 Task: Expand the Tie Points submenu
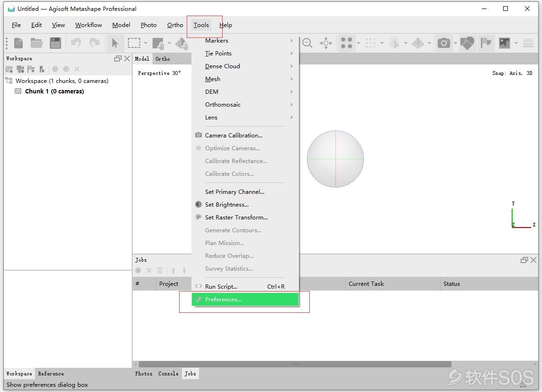[x=245, y=54]
